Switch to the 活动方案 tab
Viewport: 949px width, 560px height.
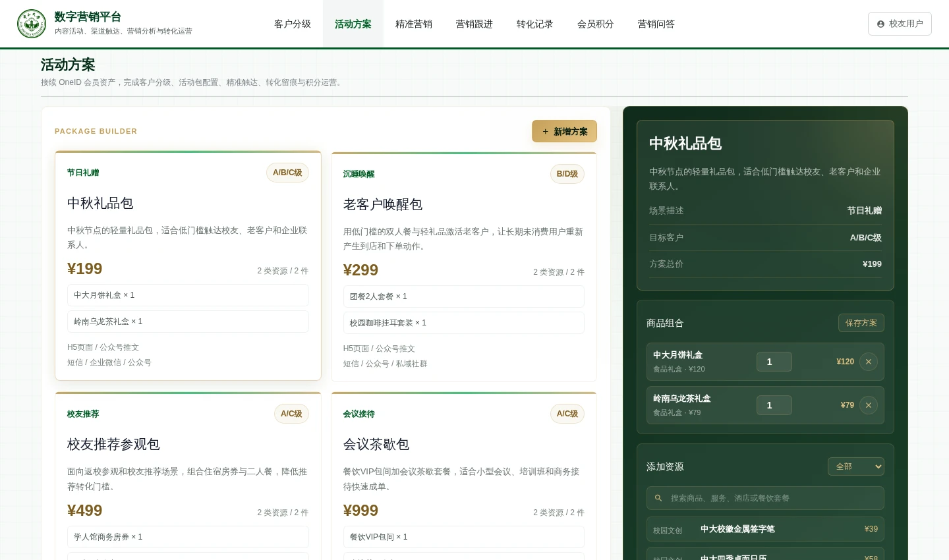click(x=353, y=24)
